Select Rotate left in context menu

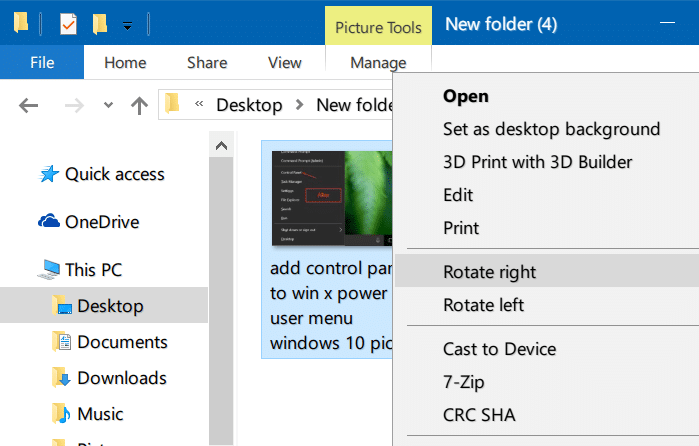[484, 305]
